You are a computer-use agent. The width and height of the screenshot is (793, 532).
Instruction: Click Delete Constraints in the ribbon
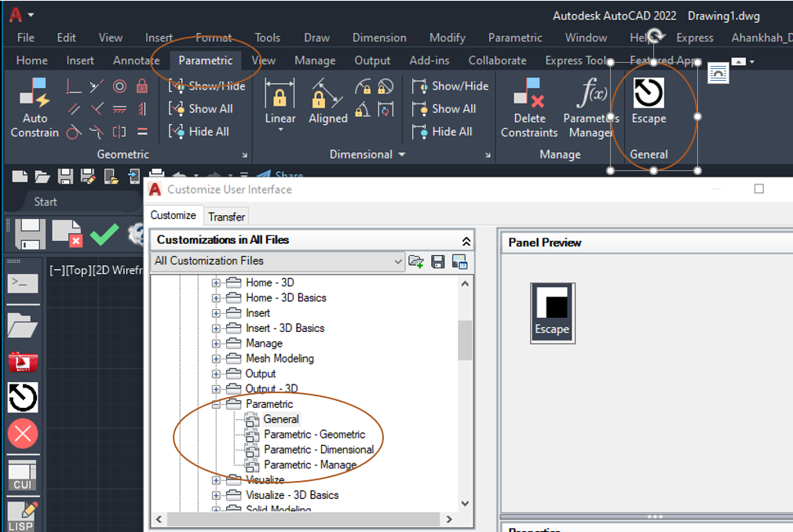(529, 108)
